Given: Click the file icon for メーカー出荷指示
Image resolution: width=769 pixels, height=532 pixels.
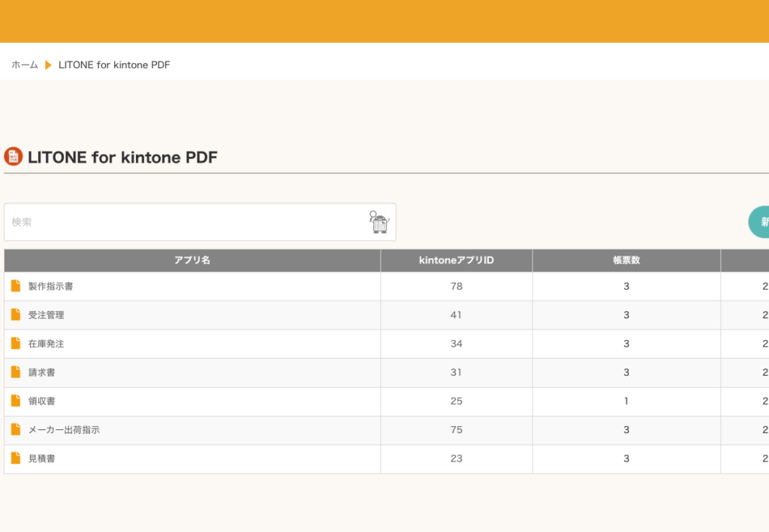Looking at the screenshot, I should click(16, 429).
